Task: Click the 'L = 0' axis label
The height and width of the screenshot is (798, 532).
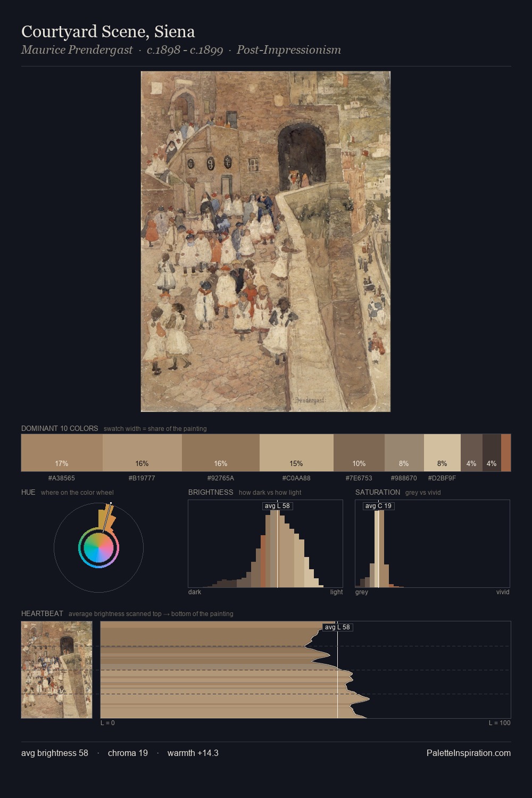Action: click(107, 723)
